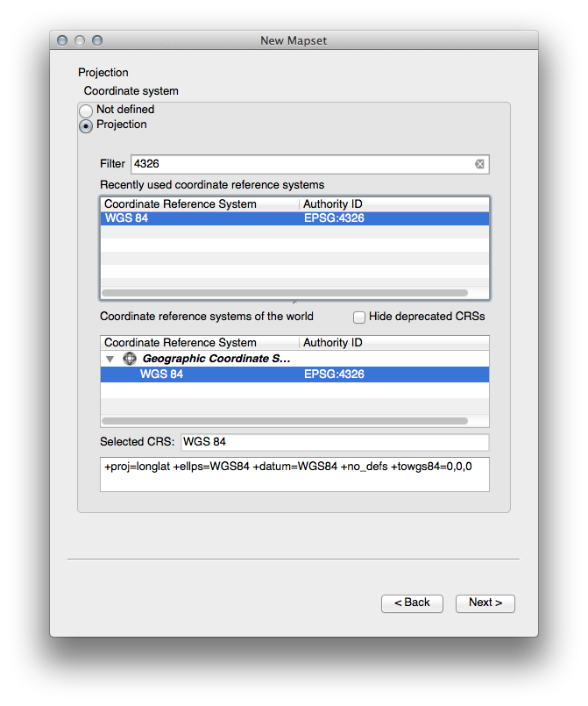
Task: Clear the filter text with the X icon
Action: pos(479,164)
